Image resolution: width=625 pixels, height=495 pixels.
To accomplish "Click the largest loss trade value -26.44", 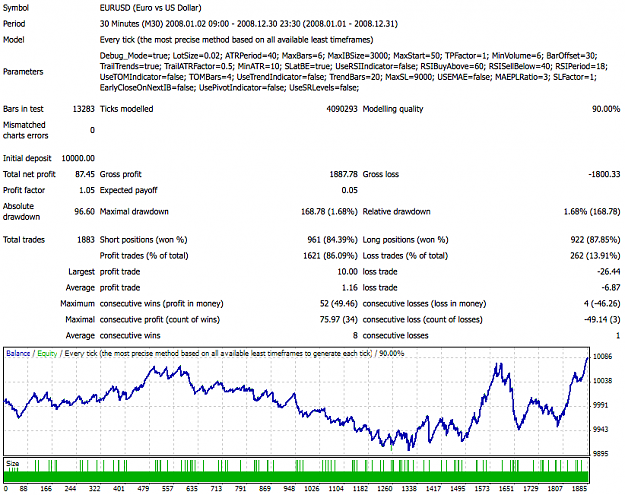I will point(609,272).
